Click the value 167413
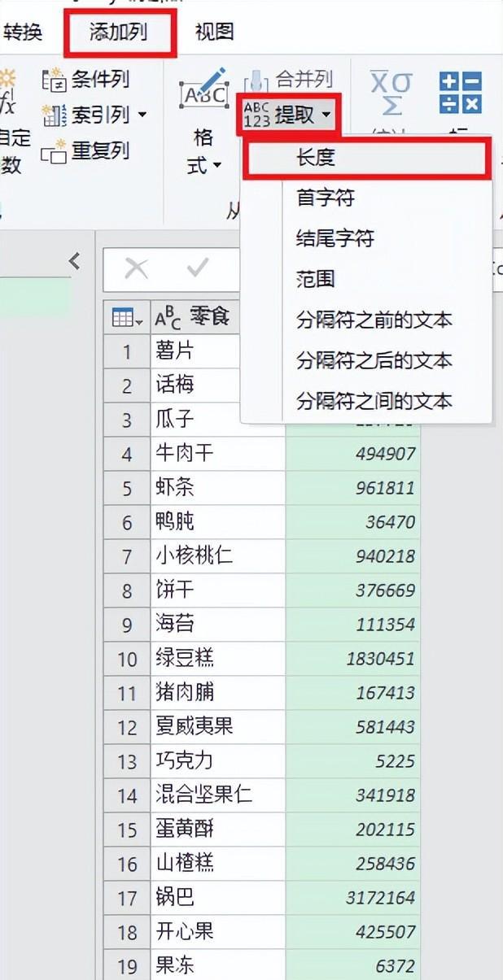 pos(386,693)
